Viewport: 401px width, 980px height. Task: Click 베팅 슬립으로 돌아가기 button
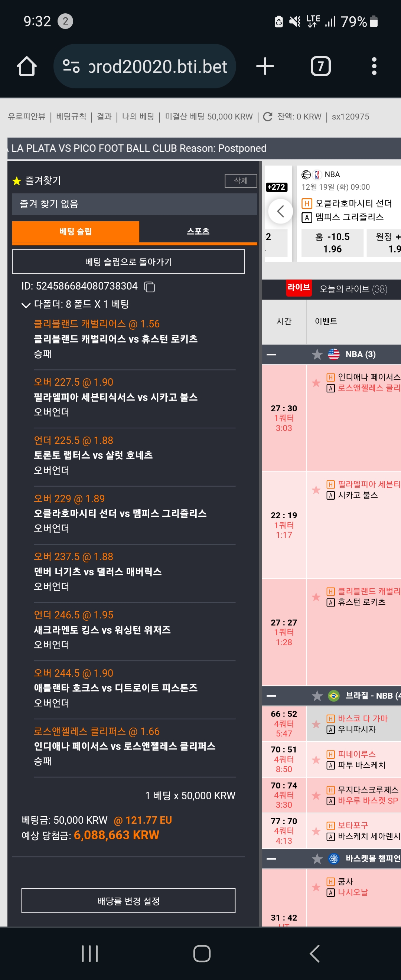128,262
